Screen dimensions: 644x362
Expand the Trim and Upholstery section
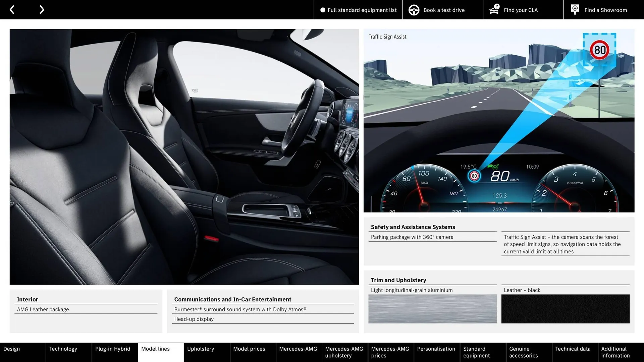pos(398,280)
